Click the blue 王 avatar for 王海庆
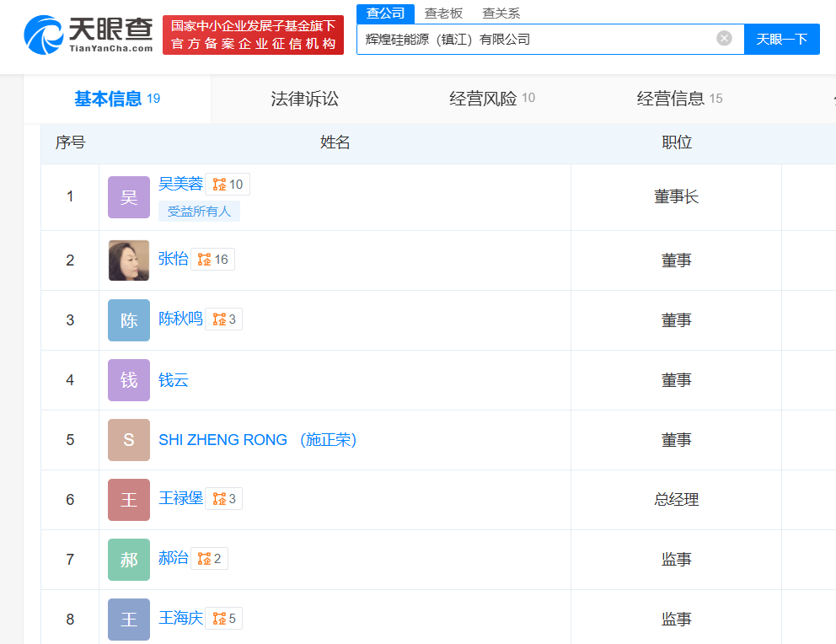836x644 pixels. point(129,620)
